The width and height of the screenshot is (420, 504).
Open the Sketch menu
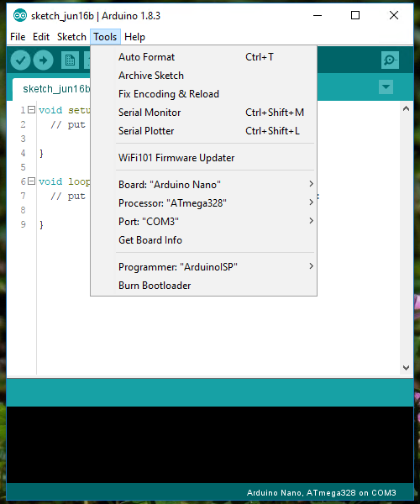(71, 37)
